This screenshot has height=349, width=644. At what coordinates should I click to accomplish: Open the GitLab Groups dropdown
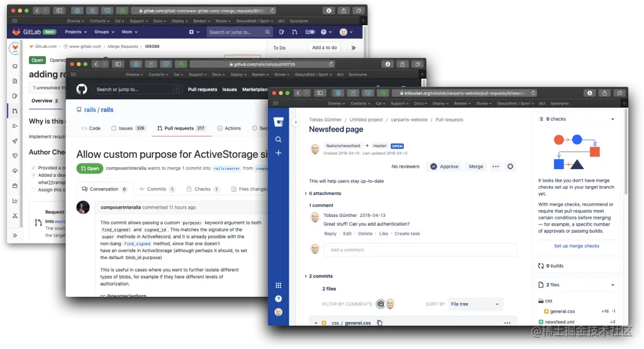coord(104,31)
